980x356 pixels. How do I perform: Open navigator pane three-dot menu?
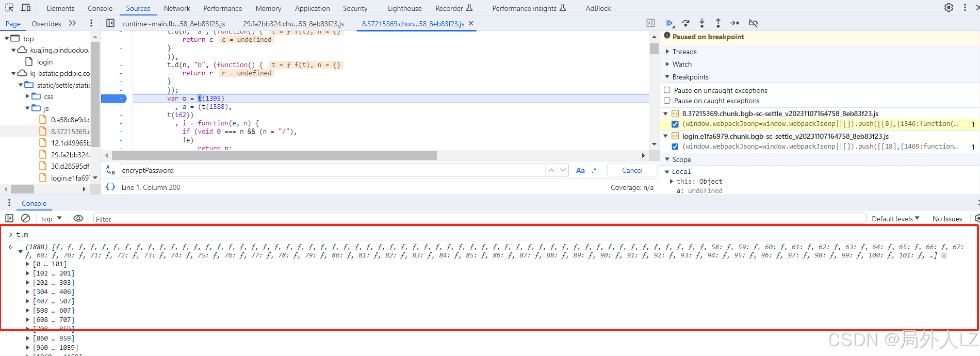tap(91, 23)
